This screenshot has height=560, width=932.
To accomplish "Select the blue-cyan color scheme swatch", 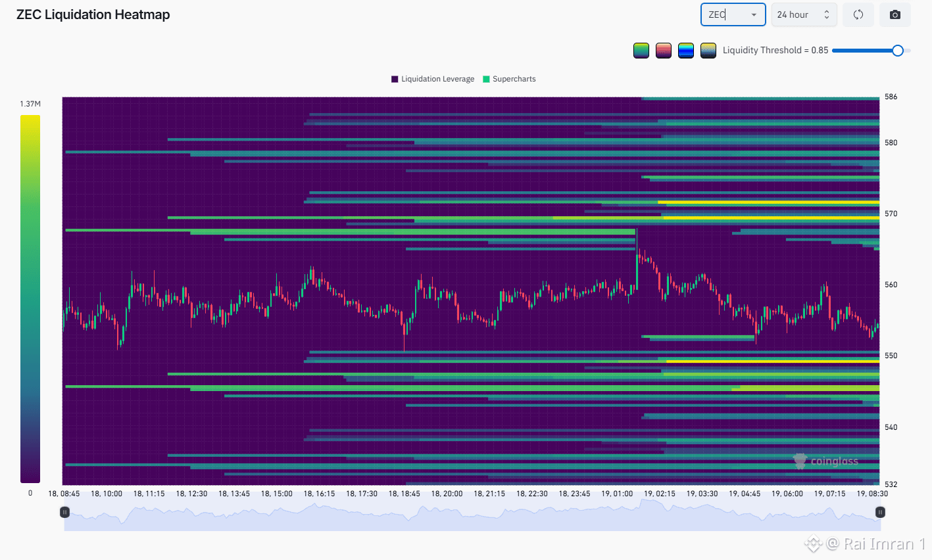I will (x=686, y=51).
